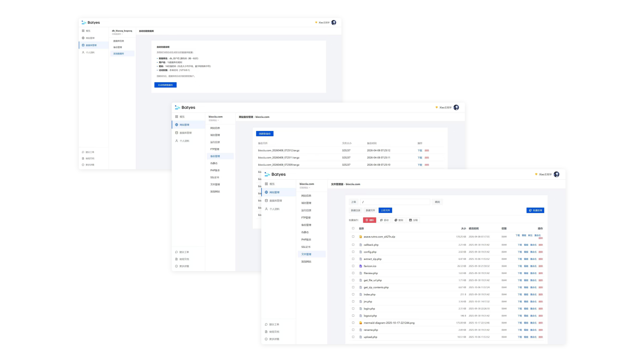Open SSL证书 in file manager window submenu
The height and width of the screenshot is (362, 644).
(306, 247)
